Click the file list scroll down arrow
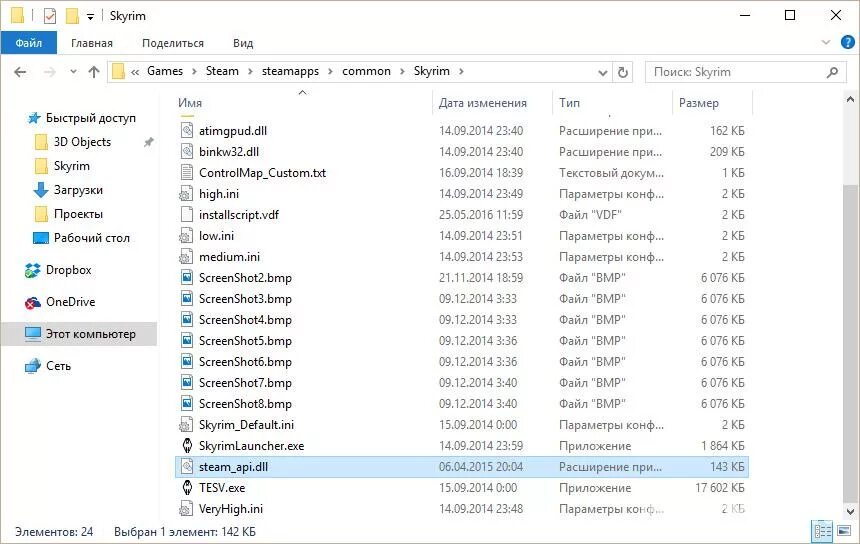The width and height of the screenshot is (860, 544). [850, 511]
